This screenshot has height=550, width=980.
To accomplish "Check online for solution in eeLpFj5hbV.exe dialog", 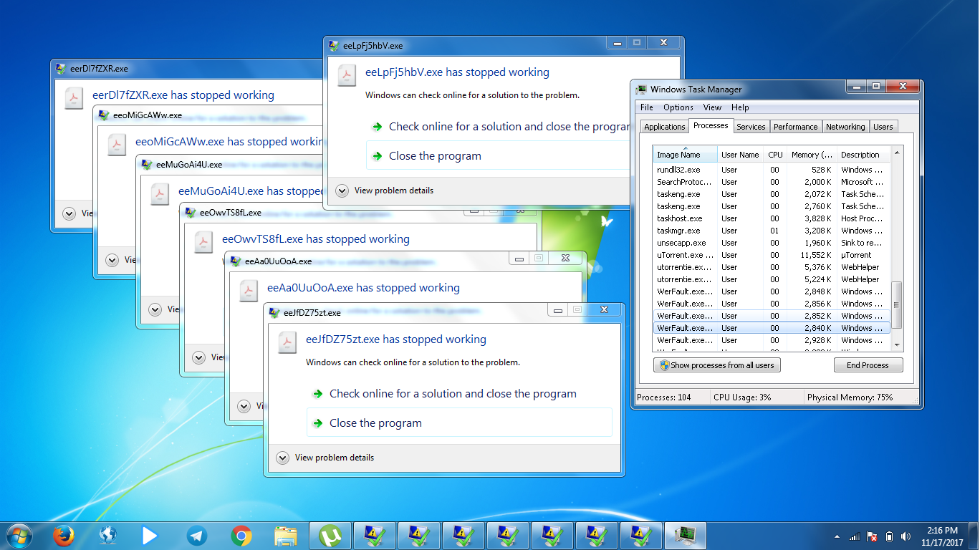I will pos(499,127).
